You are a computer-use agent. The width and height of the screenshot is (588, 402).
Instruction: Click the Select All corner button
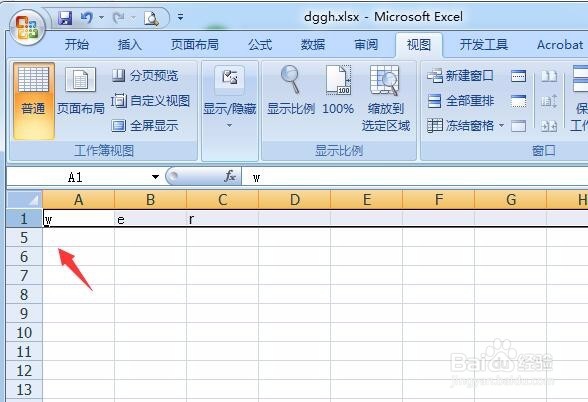coord(24,200)
